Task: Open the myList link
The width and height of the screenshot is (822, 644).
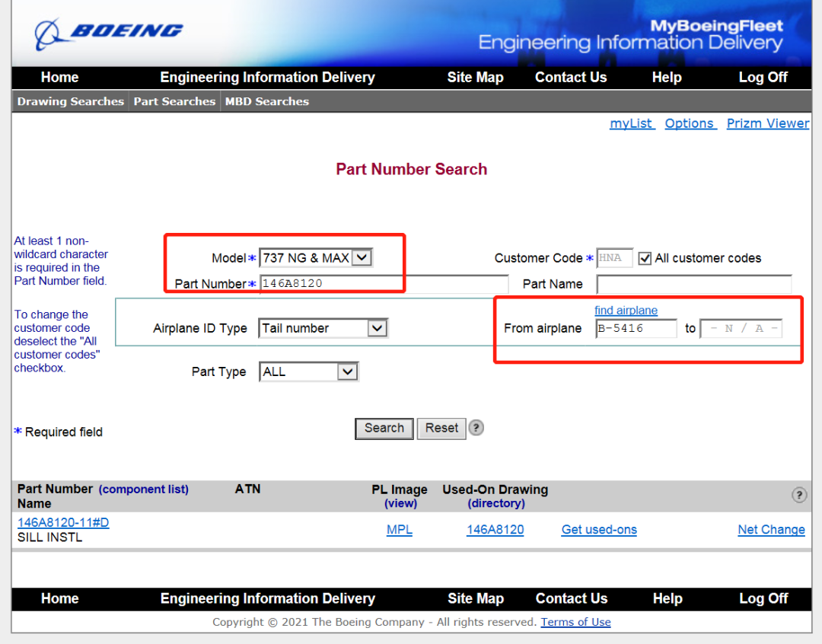Action: (632, 124)
